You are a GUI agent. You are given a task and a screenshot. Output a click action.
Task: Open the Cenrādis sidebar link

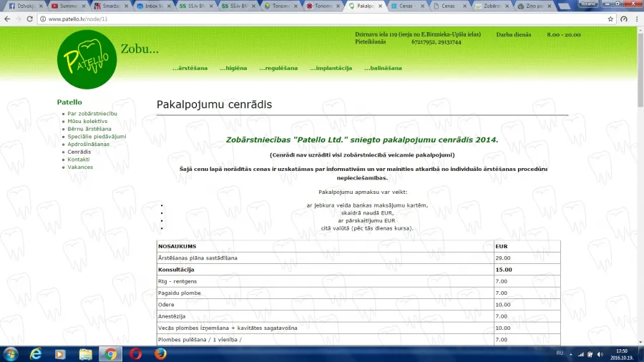tap(79, 152)
